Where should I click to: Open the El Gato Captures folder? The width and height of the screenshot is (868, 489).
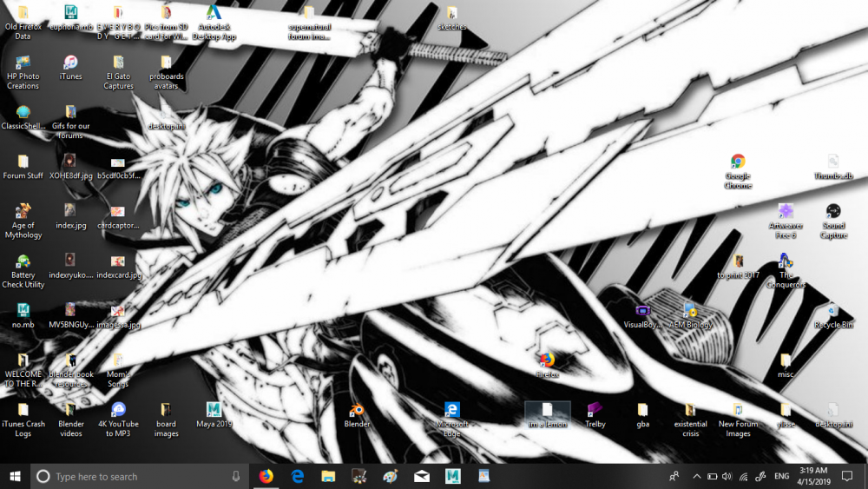click(118, 72)
